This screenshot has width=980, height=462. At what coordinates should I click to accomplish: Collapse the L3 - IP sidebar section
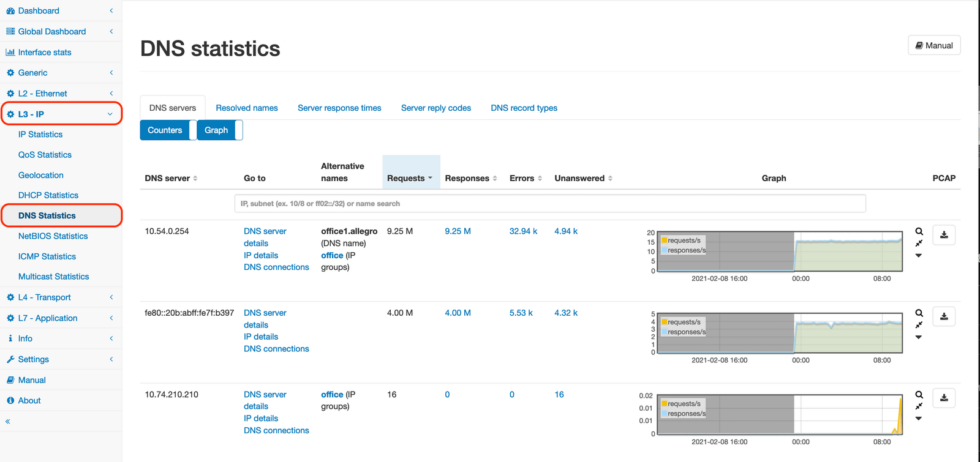[110, 114]
